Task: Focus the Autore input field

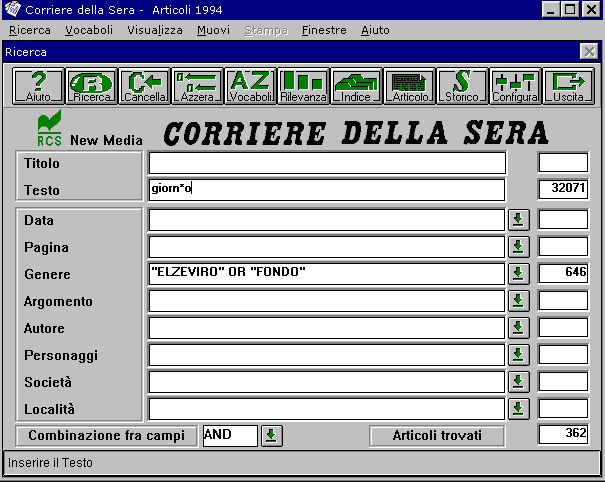Action: [x=327, y=328]
